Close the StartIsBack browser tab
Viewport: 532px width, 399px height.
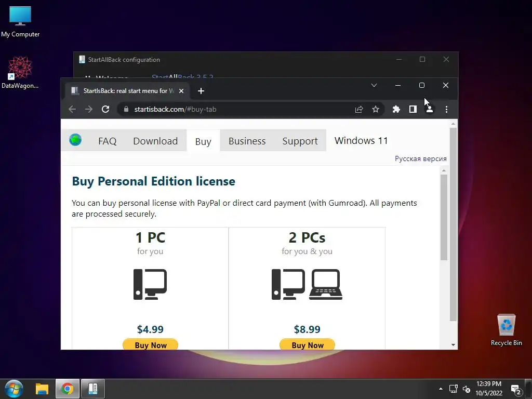click(x=181, y=91)
